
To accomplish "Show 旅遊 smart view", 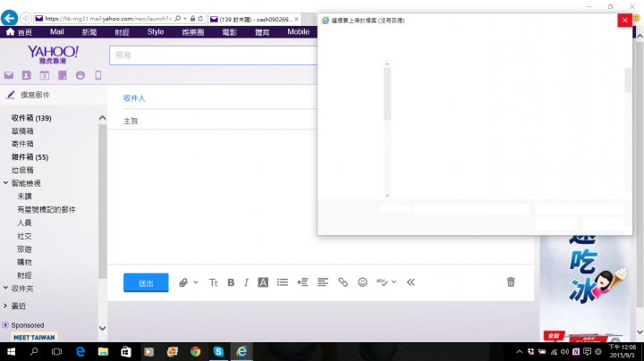I will point(24,249).
